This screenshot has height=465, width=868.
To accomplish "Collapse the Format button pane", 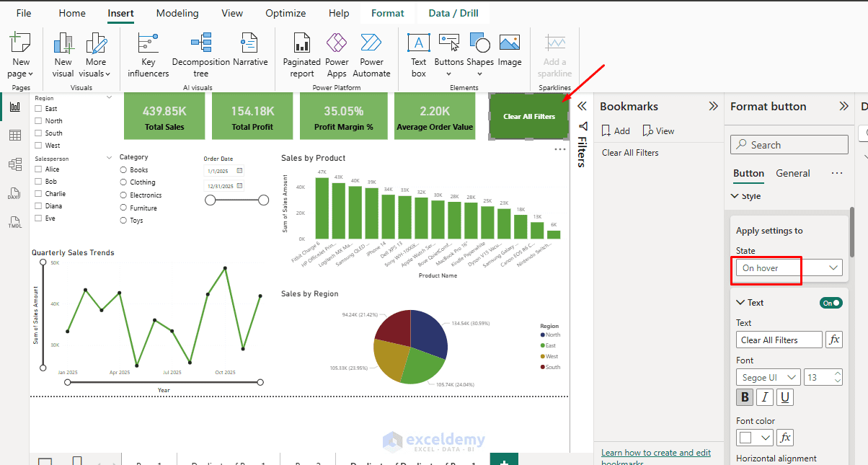I will tap(844, 106).
